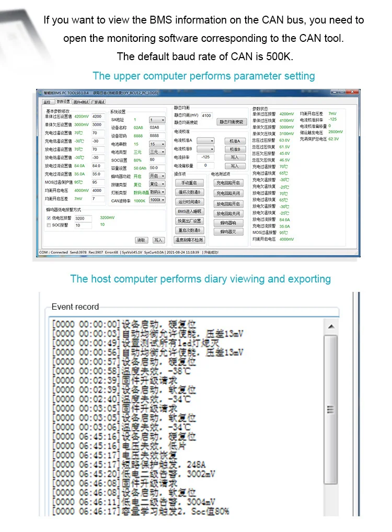Click the 容量设置 input field showing 50.0
This screenshot has width=392, height=532.
[x=157, y=167]
